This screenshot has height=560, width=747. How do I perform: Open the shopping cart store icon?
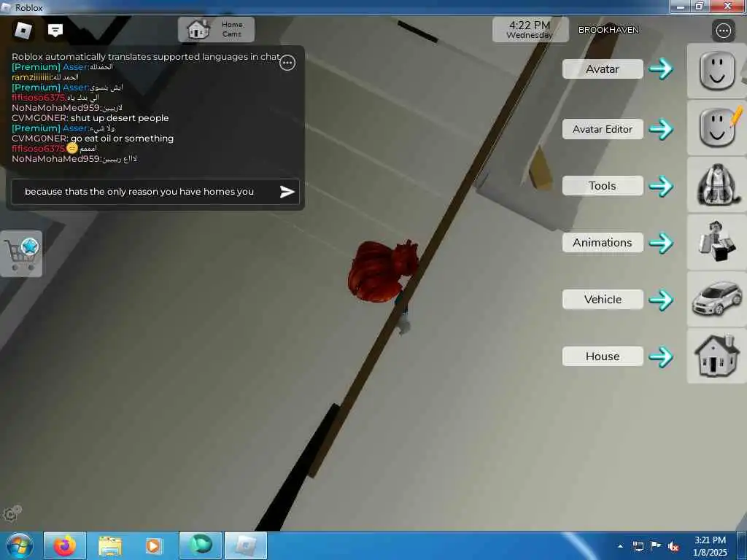21,254
